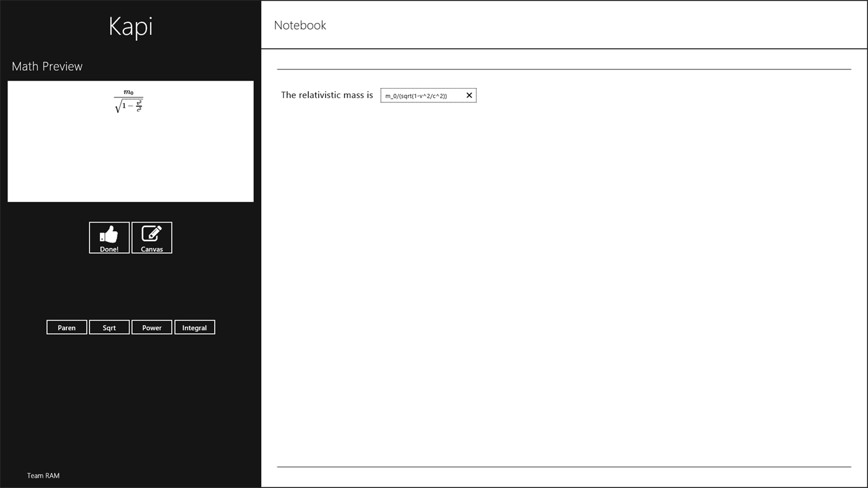Add an integral with the Integral button

pyautogui.click(x=194, y=327)
